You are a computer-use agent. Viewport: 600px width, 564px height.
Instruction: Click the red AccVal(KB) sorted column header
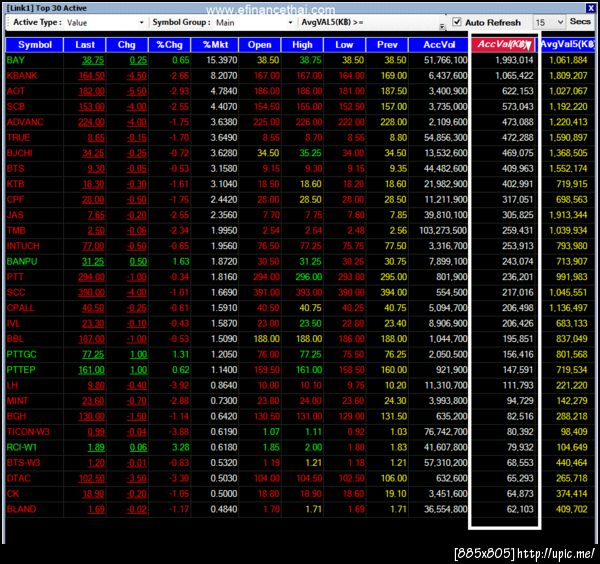pos(504,44)
